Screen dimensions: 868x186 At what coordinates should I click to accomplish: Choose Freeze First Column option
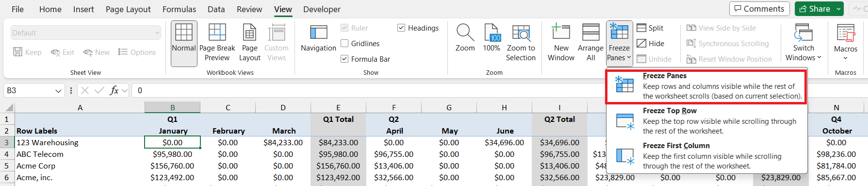[706, 156]
